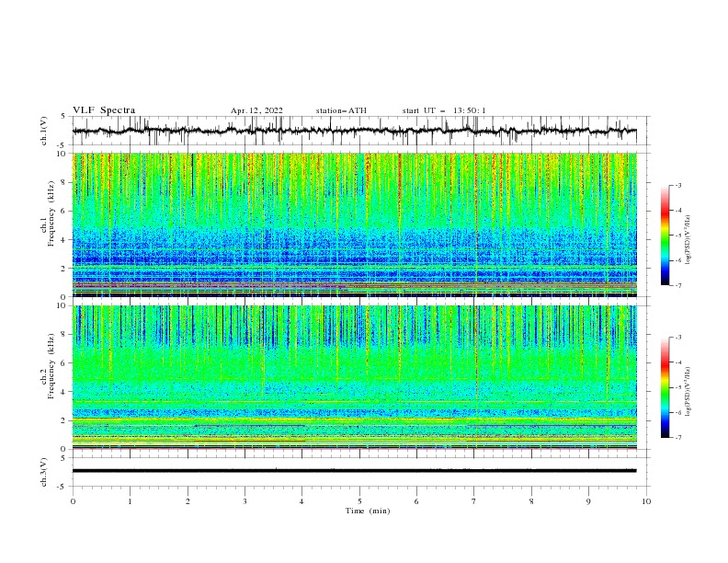
Task: Click the 'station=ATH' header text
Action: tap(341, 110)
